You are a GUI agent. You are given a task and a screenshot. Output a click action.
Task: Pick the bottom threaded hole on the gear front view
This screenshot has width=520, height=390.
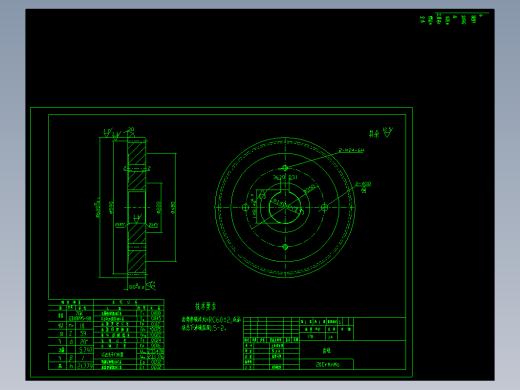click(x=285, y=247)
